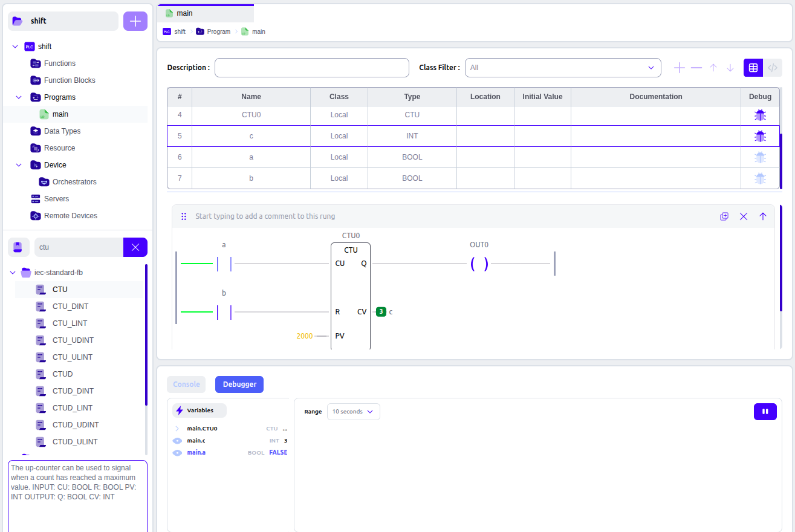Open Function Blocks in project tree
Image resolution: width=795 pixels, height=532 pixels.
70,80
